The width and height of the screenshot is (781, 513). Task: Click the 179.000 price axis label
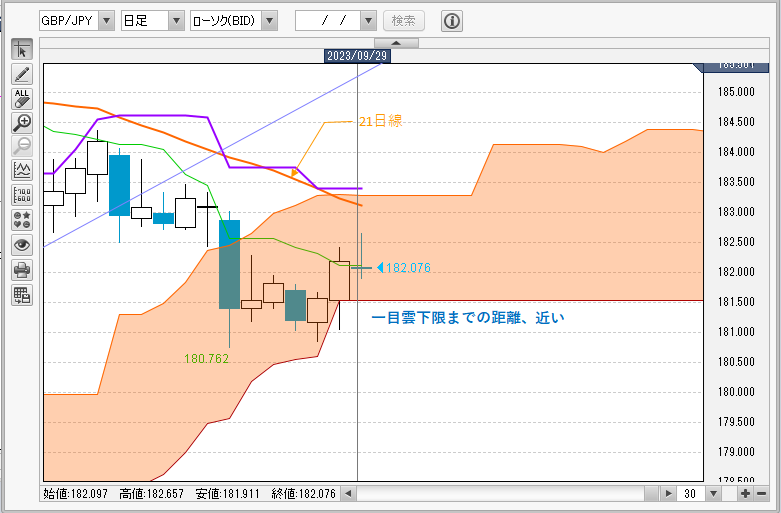click(x=736, y=452)
